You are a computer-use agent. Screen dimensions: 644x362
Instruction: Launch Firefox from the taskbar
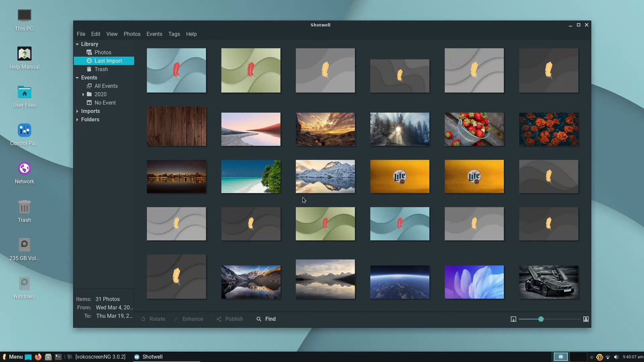pyautogui.click(x=38, y=357)
